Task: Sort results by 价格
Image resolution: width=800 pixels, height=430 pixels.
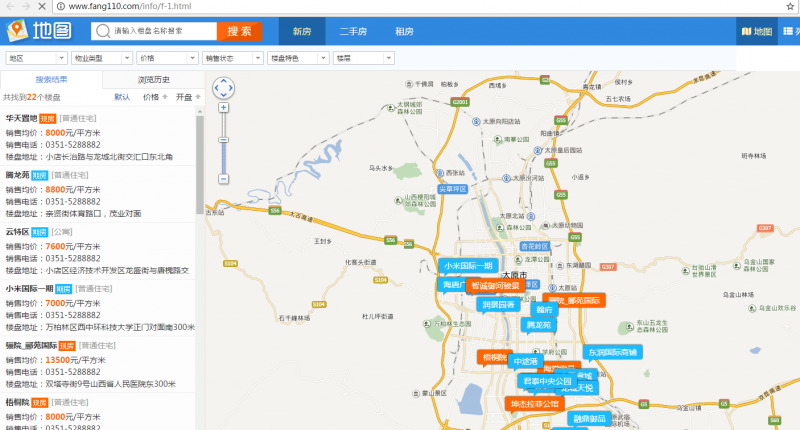Action: (x=151, y=97)
